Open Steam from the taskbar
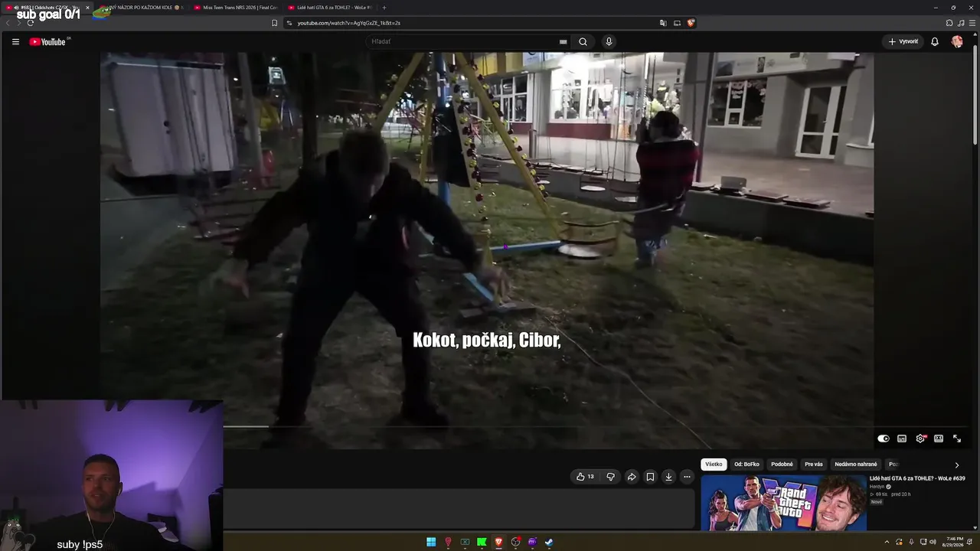Viewport: 980px width, 551px height. 549,543
